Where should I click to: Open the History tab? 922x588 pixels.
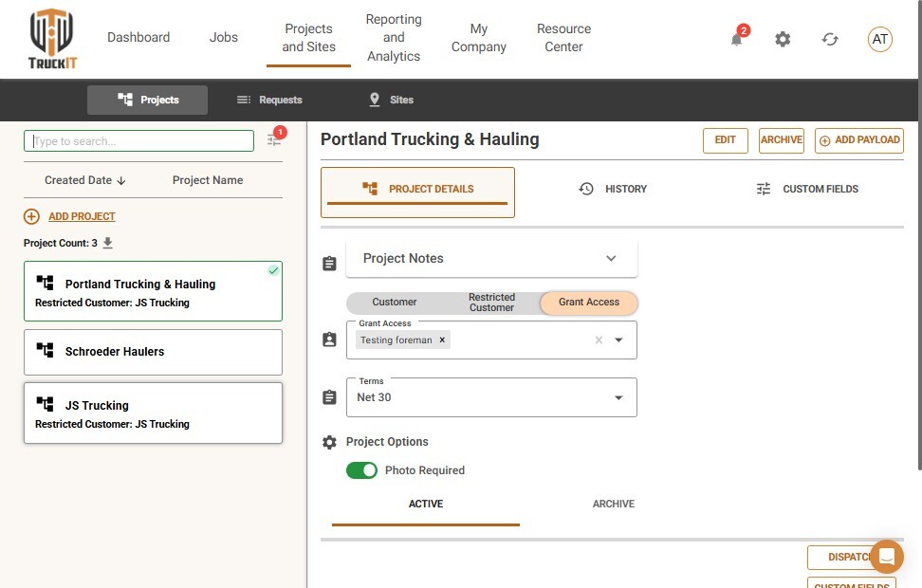click(x=613, y=189)
